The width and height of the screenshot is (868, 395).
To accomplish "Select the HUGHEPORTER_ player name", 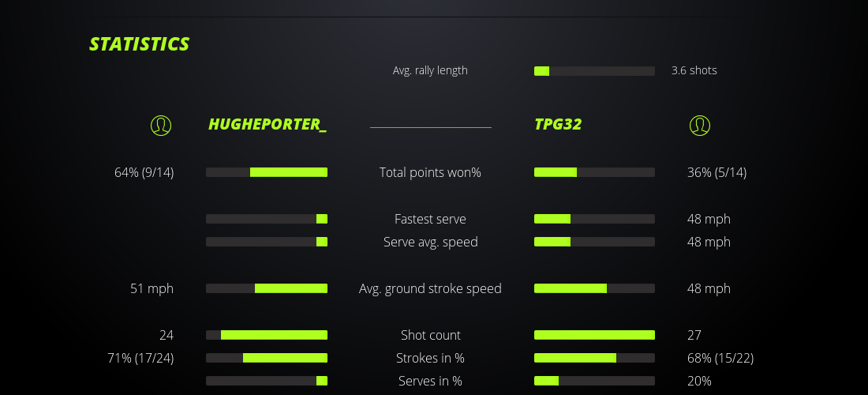I will point(268,124).
